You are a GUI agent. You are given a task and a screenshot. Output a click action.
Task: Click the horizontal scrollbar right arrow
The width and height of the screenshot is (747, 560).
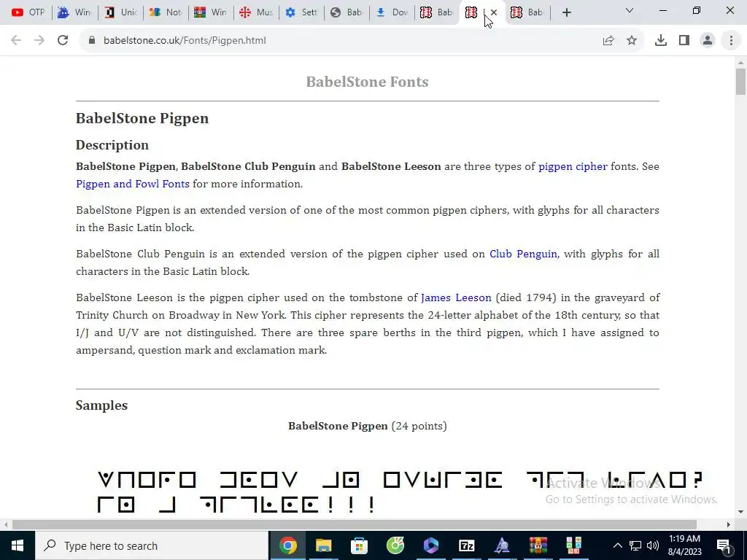(x=729, y=525)
